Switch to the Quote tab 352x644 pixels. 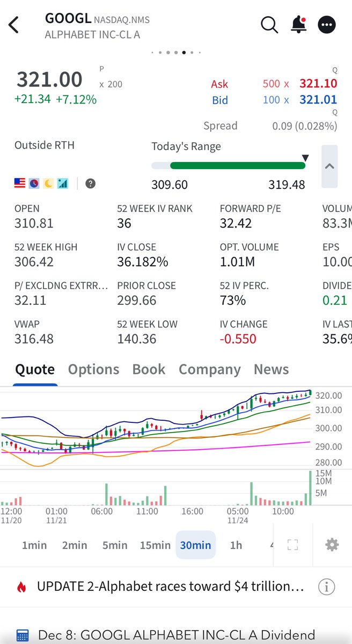pyautogui.click(x=35, y=369)
